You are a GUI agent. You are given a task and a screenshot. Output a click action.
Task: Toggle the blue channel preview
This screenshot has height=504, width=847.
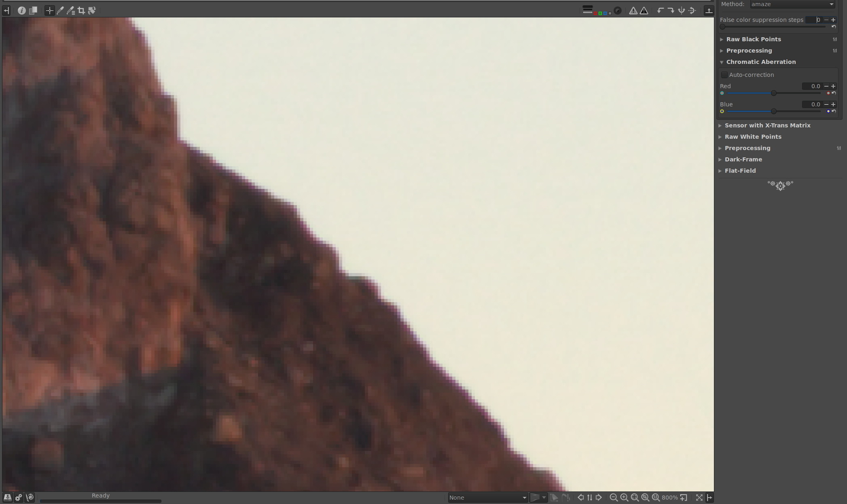[605, 14]
